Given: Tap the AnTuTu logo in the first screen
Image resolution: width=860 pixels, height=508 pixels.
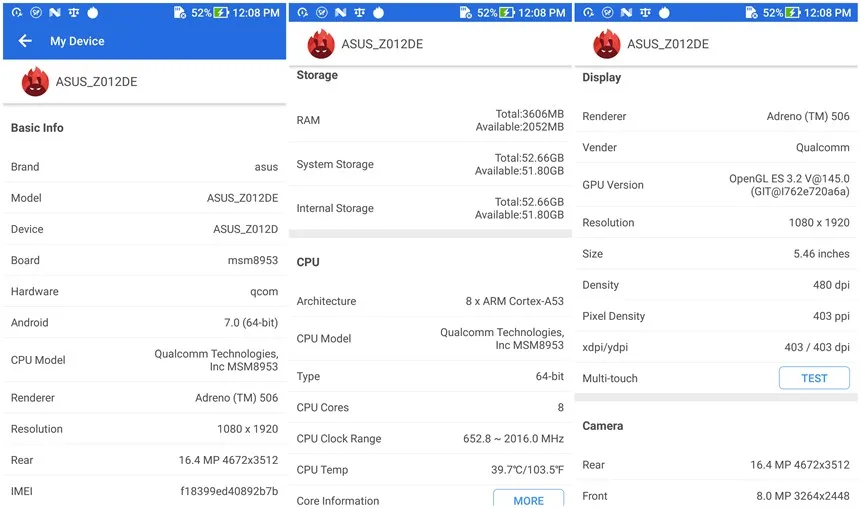Looking at the screenshot, I should click(x=35, y=82).
